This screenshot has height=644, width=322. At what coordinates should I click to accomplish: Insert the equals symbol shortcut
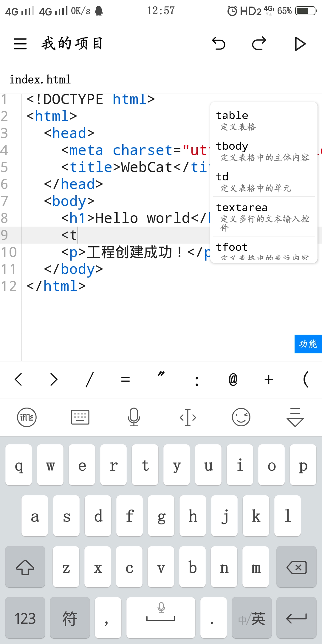pos(126,380)
